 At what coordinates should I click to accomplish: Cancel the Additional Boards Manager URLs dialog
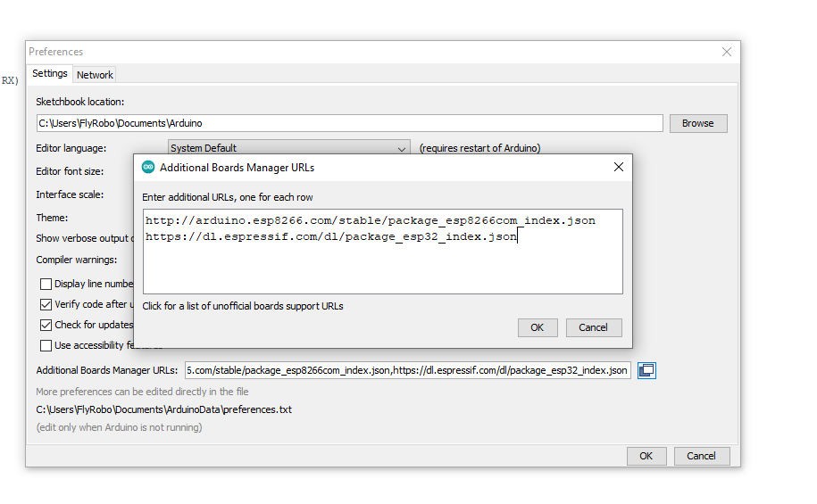click(x=593, y=327)
